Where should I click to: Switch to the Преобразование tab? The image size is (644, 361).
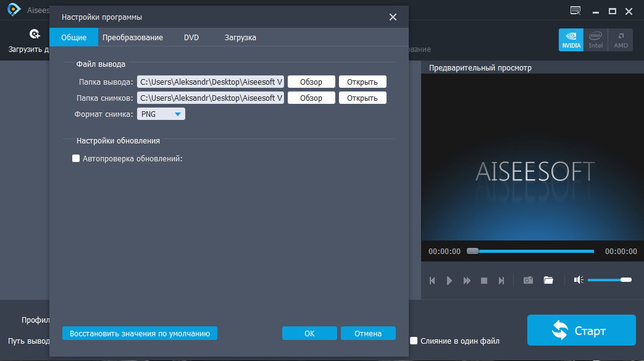click(133, 38)
